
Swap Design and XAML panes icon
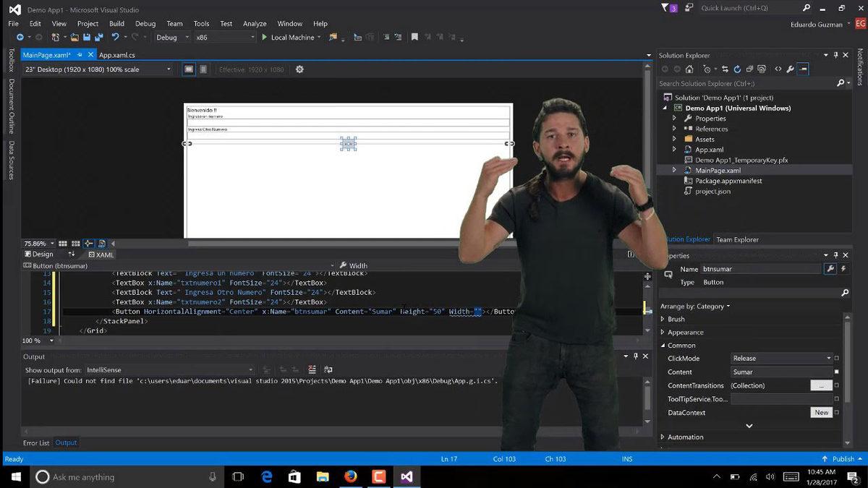point(72,254)
